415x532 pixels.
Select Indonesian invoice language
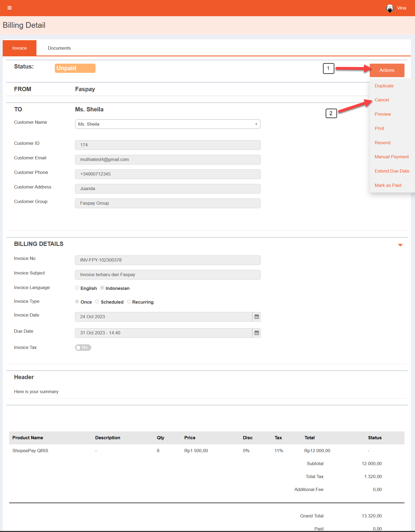[102, 288]
